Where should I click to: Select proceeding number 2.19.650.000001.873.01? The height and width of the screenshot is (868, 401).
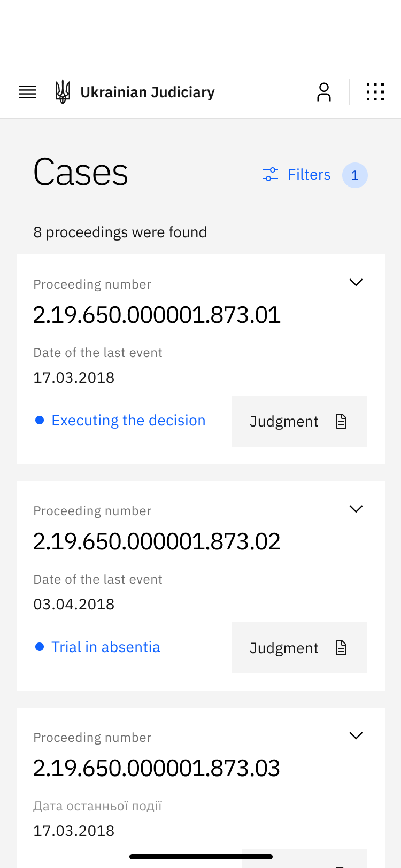point(157,315)
